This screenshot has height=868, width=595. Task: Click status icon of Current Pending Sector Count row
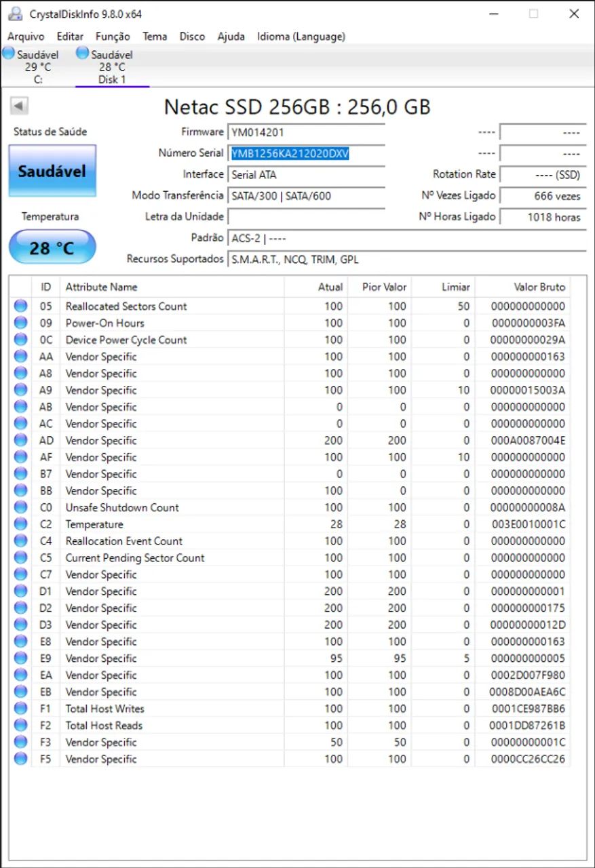pos(21,557)
